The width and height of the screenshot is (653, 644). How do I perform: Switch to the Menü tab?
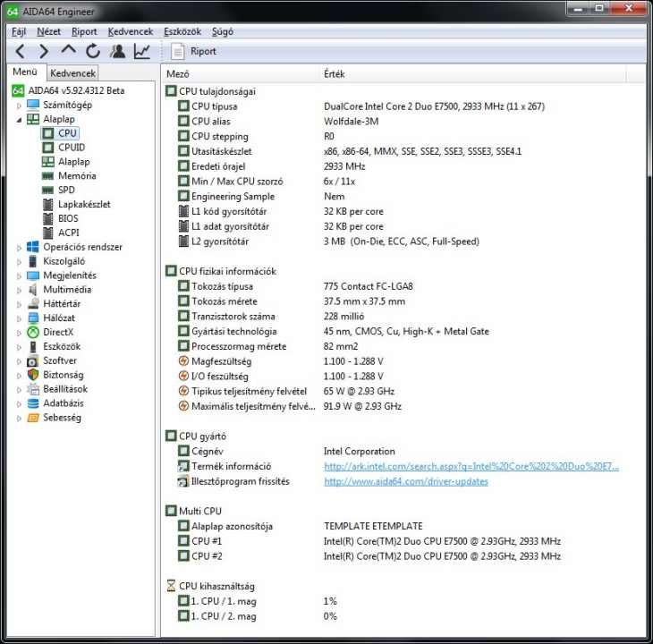point(25,72)
